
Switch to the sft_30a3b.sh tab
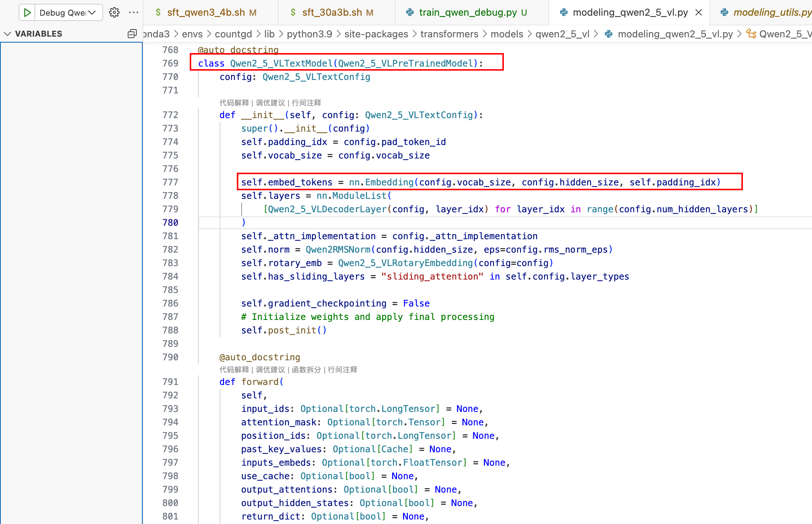[332, 13]
